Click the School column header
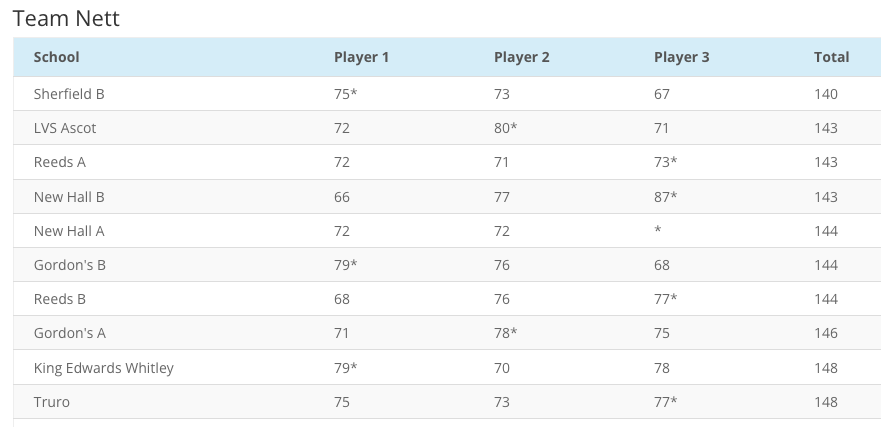 tap(57, 57)
